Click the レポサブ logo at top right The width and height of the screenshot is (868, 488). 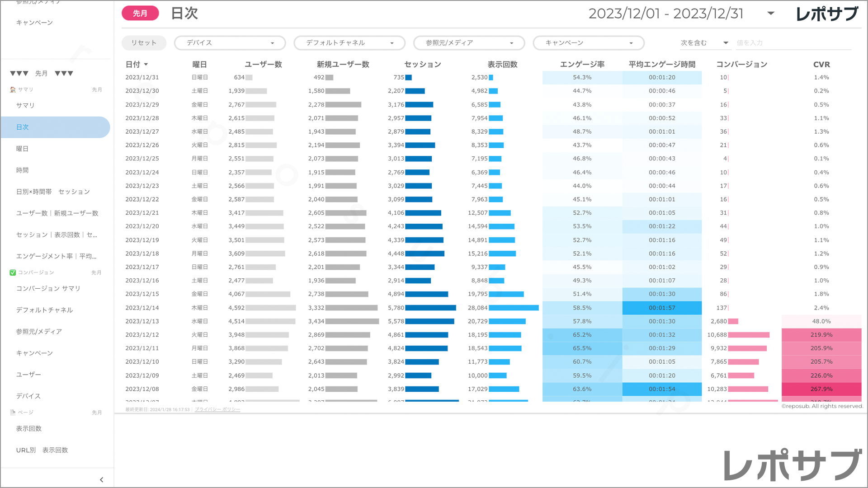point(826,14)
